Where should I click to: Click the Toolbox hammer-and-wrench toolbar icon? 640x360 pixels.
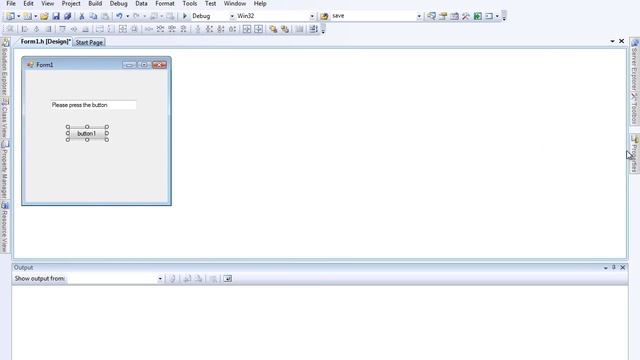[466, 16]
